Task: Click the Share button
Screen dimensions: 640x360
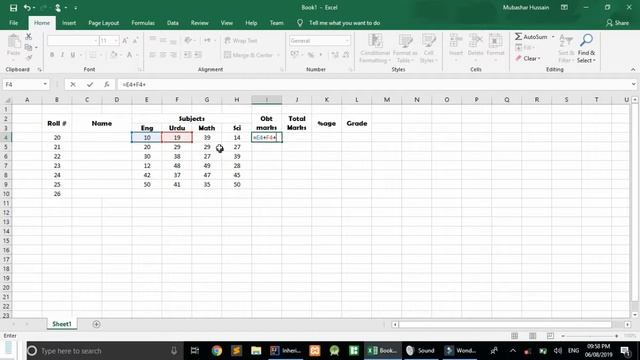Action: [618, 23]
